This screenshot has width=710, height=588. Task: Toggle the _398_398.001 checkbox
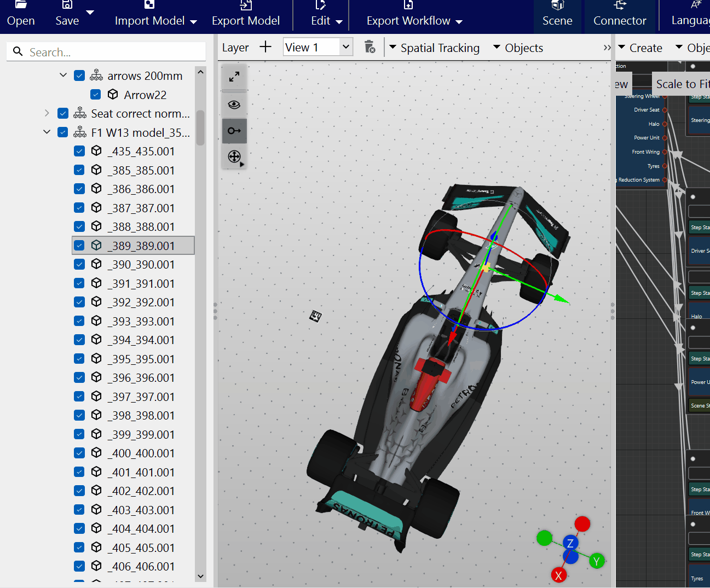pos(79,415)
